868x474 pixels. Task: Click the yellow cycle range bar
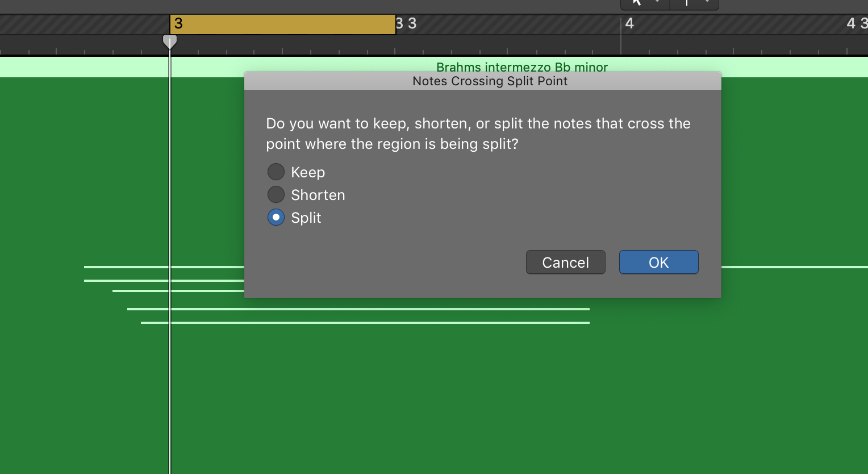[284, 24]
